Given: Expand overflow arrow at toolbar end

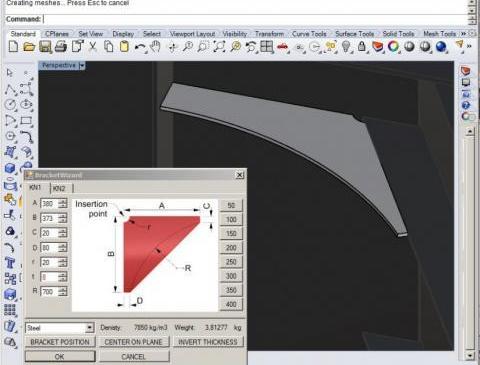Looking at the screenshot, I should tap(470, 46).
